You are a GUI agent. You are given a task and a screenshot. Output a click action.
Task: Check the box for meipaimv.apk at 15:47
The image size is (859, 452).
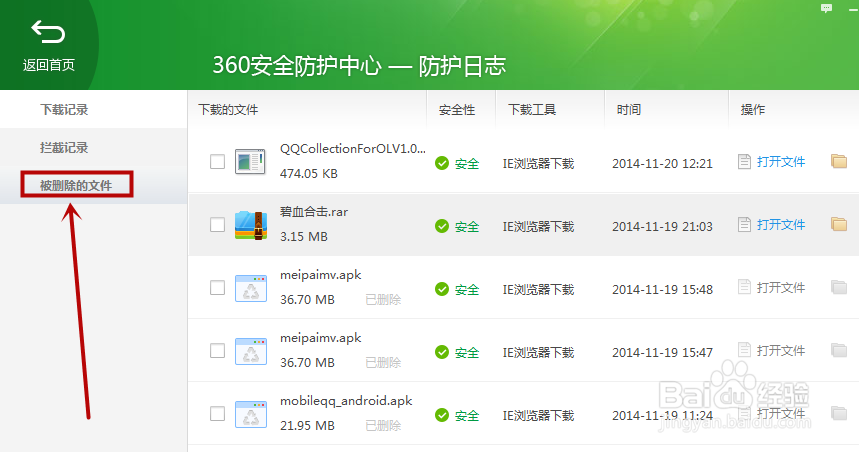217,351
